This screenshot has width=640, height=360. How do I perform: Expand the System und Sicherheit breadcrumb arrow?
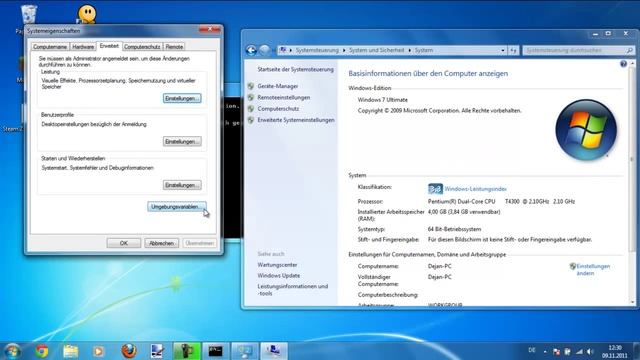(409, 50)
